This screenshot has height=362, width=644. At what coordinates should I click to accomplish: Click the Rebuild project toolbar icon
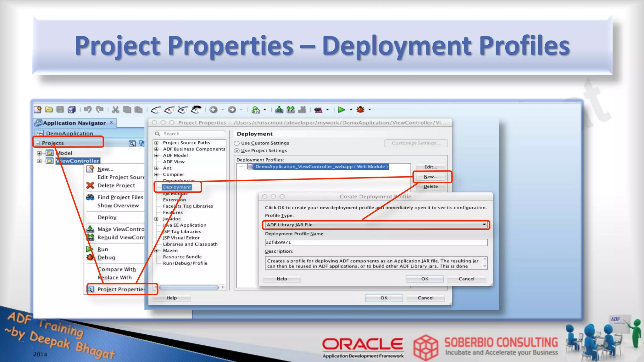point(291,110)
